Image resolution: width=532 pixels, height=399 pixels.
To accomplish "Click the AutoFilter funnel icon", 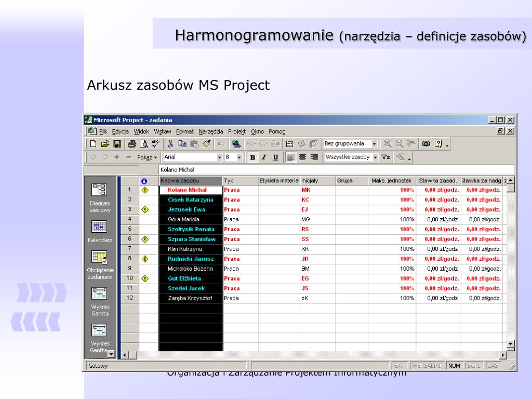I will 385,157.
